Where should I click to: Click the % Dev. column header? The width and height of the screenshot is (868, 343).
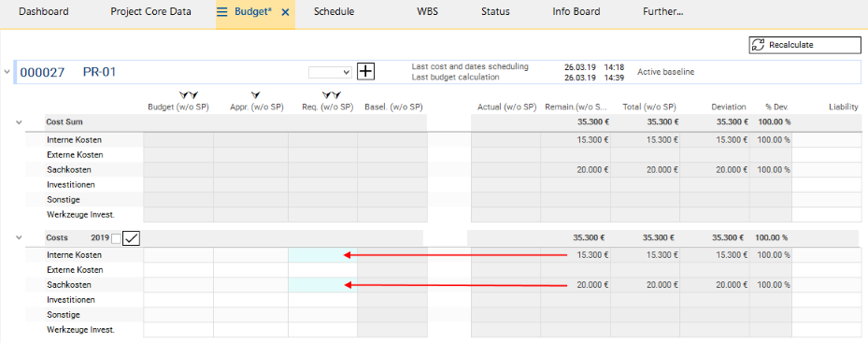(x=776, y=107)
